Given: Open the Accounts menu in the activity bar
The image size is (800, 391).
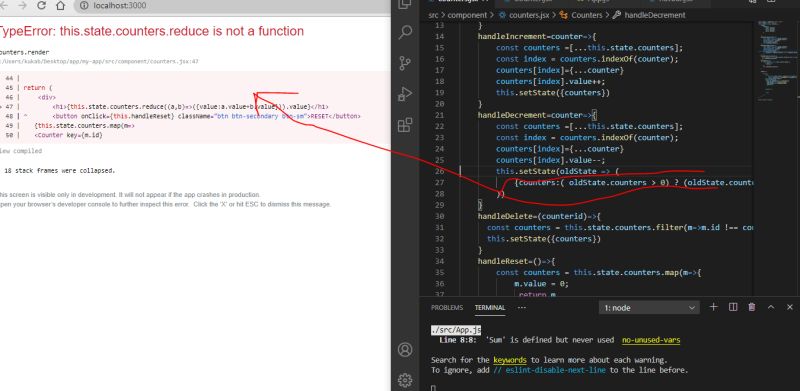Looking at the screenshot, I should pyautogui.click(x=405, y=350).
